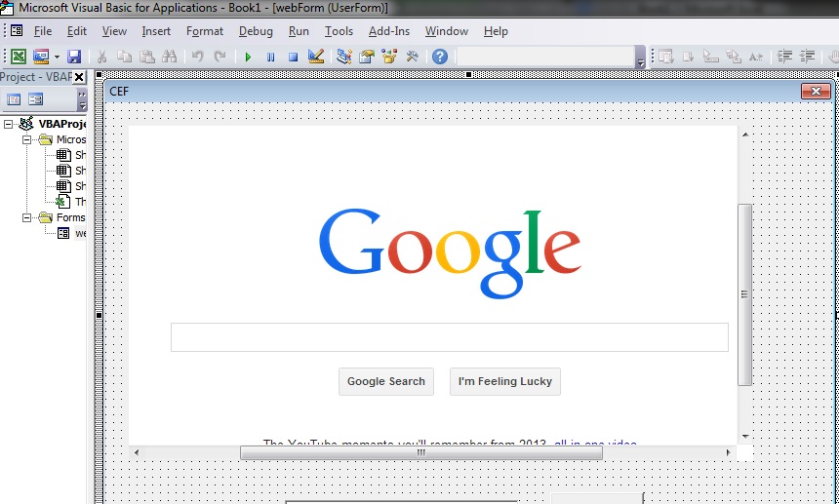Click the Undo arrow icon
Viewport: 839px width, 504px height.
[197, 57]
